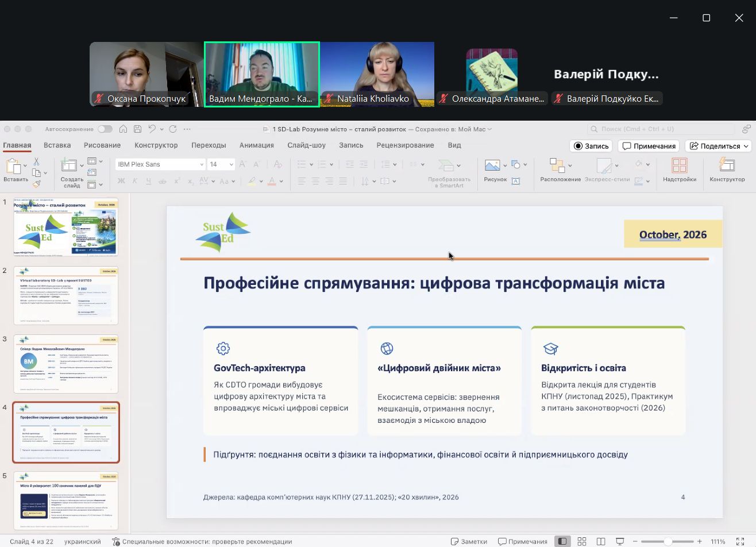Viewport: 756px width, 547px height.
Task: Click the Home icon in the title bar
Action: click(x=123, y=129)
